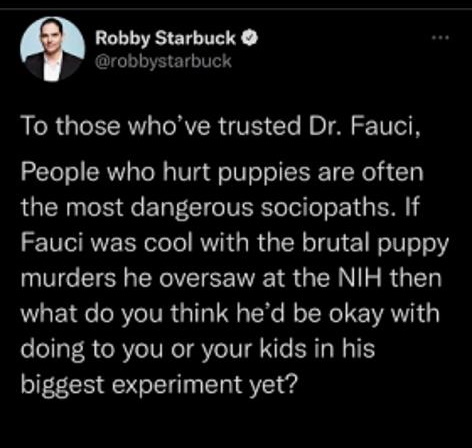
Task: Click the words "biggest experiment yet?"
Action: pyautogui.click(x=158, y=386)
